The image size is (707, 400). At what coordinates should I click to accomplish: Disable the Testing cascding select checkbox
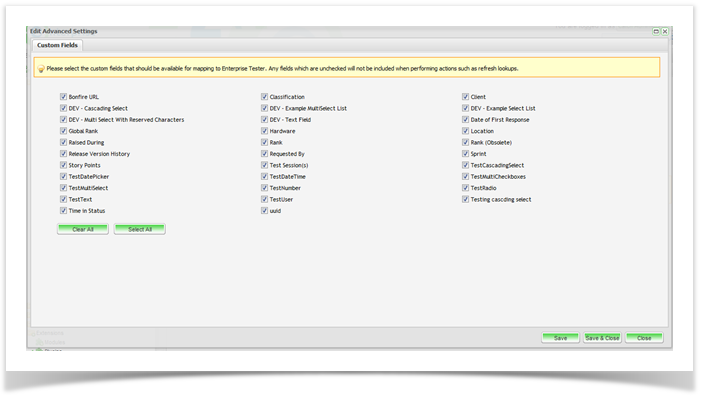point(465,200)
